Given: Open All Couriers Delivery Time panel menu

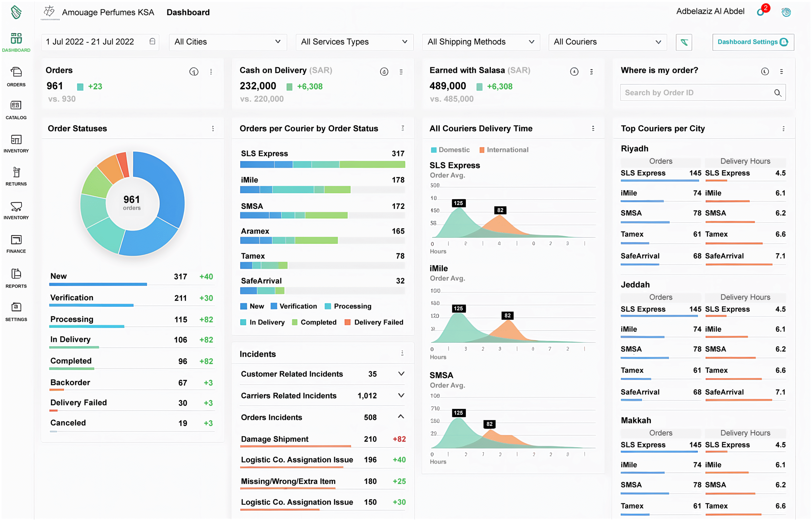Looking at the screenshot, I should tap(593, 128).
